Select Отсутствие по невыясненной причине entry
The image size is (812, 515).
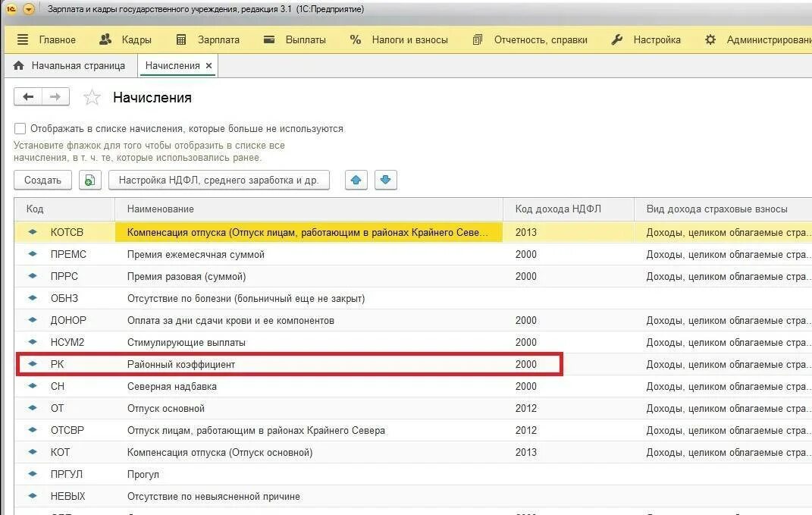pos(213,496)
